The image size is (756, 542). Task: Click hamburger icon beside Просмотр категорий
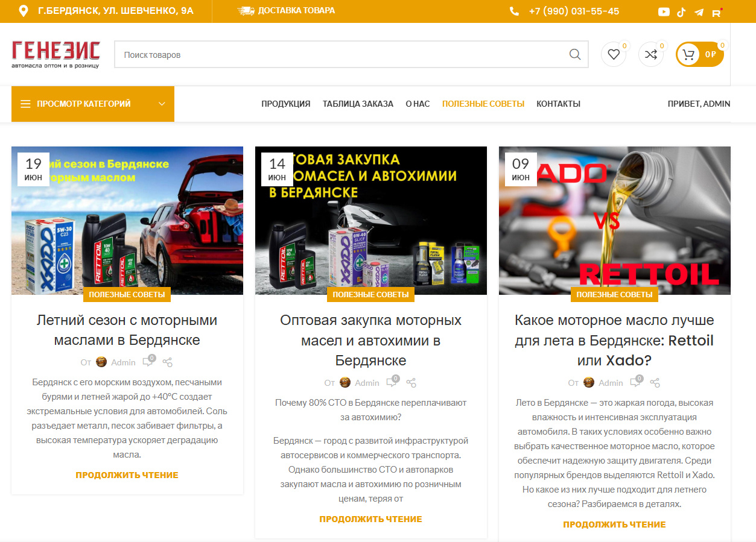[25, 104]
